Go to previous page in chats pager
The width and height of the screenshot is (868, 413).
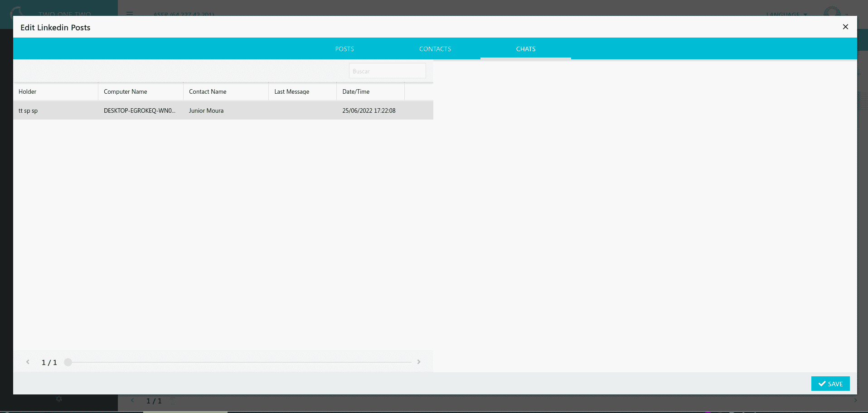click(28, 362)
